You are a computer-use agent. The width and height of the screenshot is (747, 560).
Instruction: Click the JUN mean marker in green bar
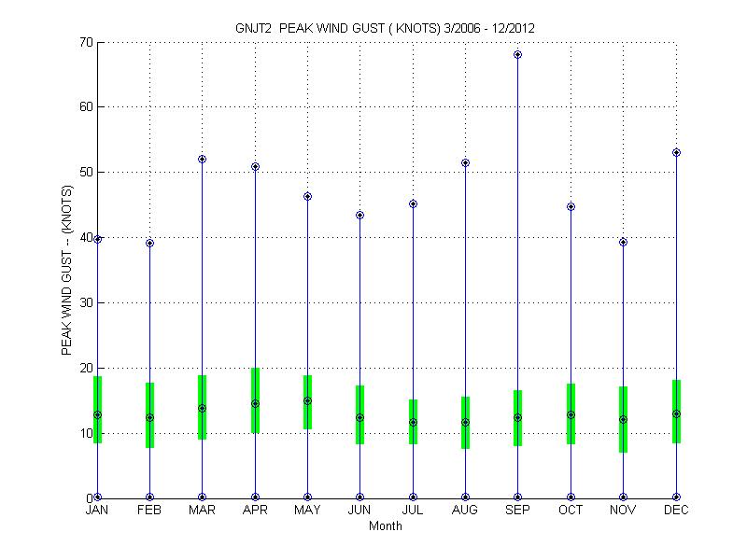point(360,417)
